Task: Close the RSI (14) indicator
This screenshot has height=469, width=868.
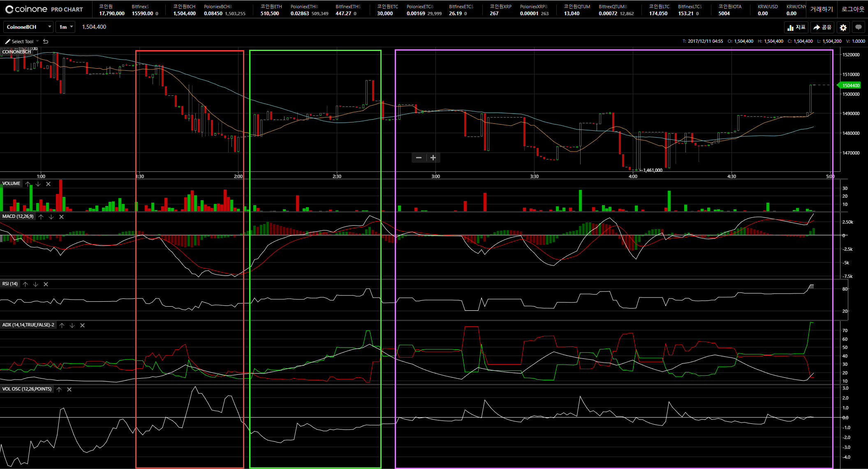Action: click(46, 284)
